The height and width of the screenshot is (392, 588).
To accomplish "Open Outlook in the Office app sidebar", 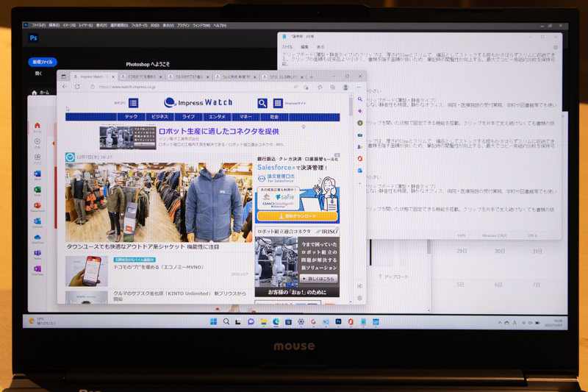I will coord(37,221).
